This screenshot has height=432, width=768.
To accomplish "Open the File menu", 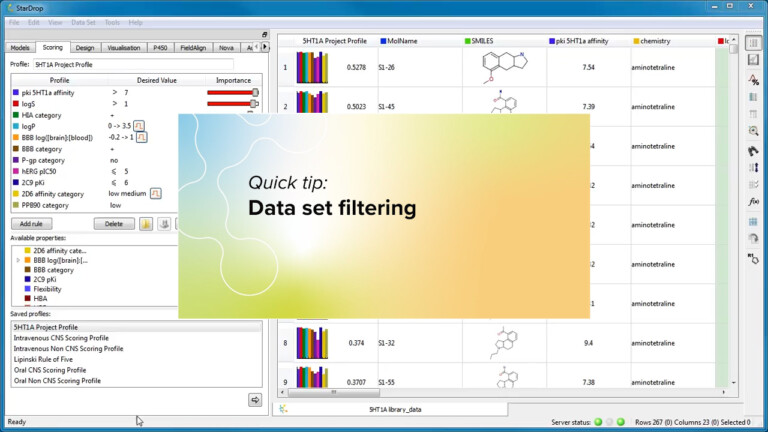I will click(14, 22).
